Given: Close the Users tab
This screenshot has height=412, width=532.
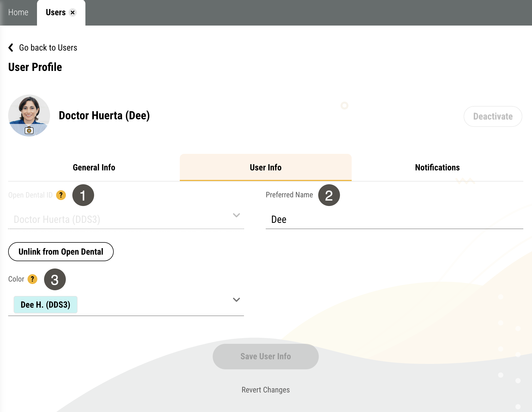Looking at the screenshot, I should (73, 13).
